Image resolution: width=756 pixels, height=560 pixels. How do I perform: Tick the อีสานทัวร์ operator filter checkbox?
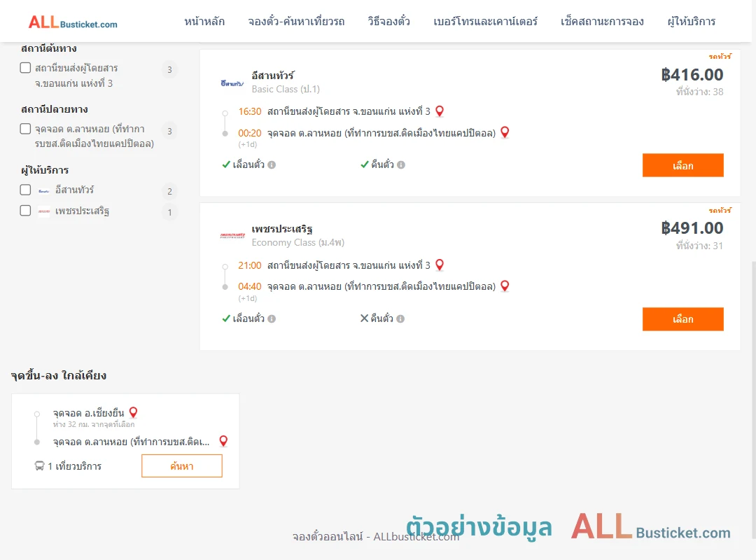tap(26, 190)
